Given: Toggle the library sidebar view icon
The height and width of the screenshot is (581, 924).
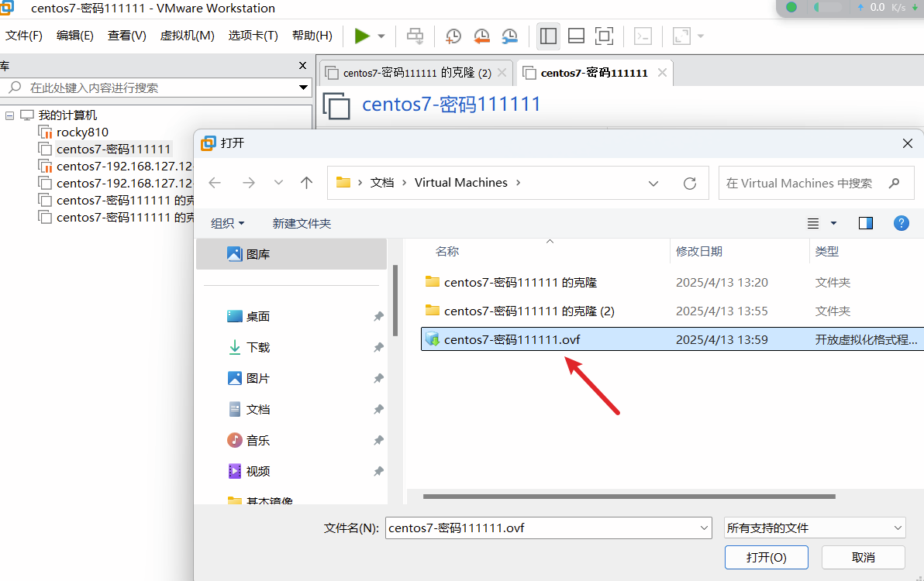Looking at the screenshot, I should [x=548, y=36].
